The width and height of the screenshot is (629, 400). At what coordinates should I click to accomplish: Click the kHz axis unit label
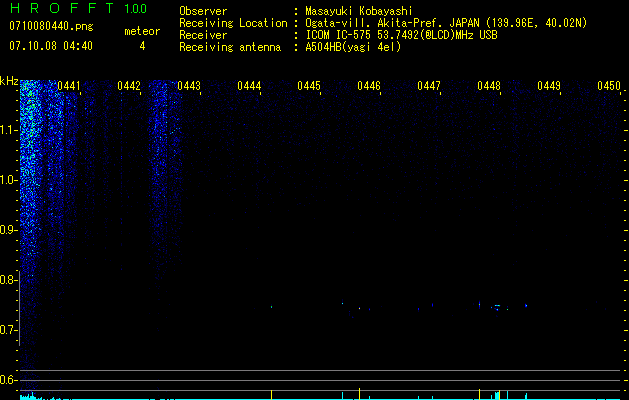coord(9,81)
